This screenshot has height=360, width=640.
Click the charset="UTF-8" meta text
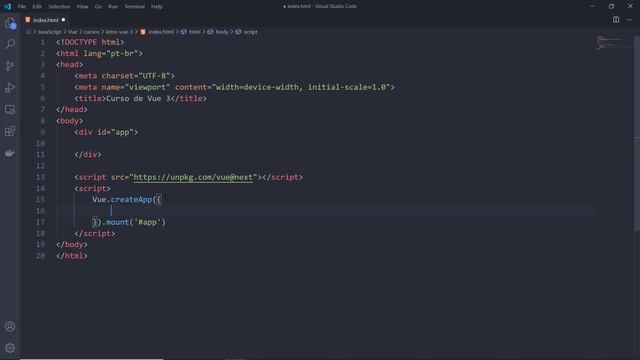[136, 76]
